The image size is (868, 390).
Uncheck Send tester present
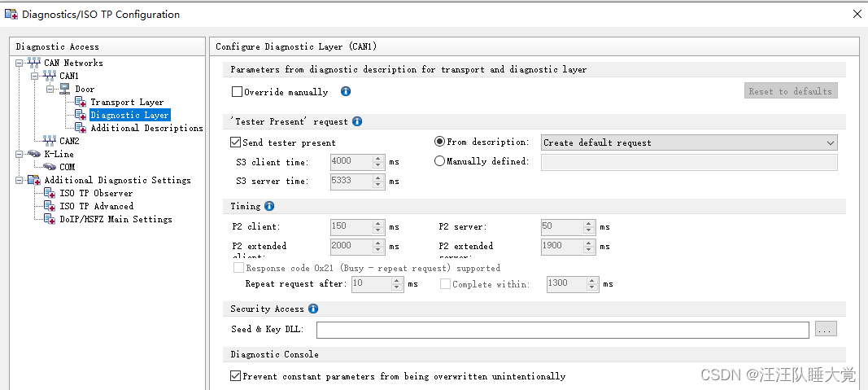[x=236, y=142]
